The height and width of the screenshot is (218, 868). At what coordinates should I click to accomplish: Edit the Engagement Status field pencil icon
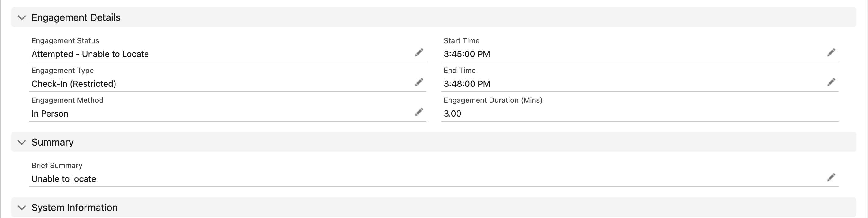tap(419, 53)
